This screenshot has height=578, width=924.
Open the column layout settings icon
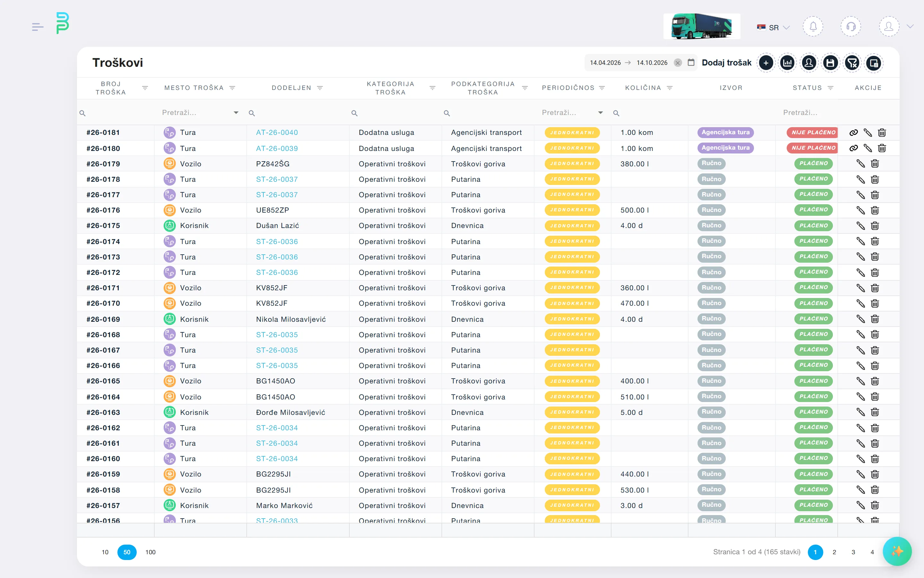pyautogui.click(x=874, y=63)
